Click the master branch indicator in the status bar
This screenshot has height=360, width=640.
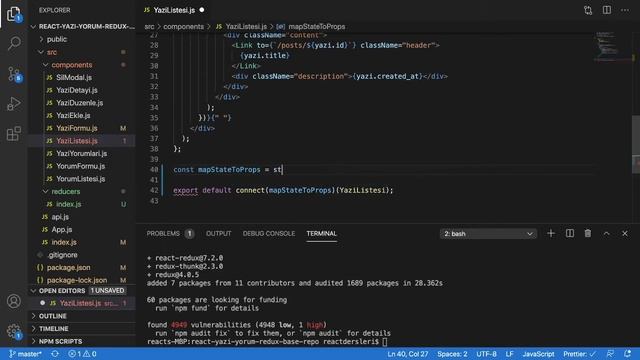point(25,354)
